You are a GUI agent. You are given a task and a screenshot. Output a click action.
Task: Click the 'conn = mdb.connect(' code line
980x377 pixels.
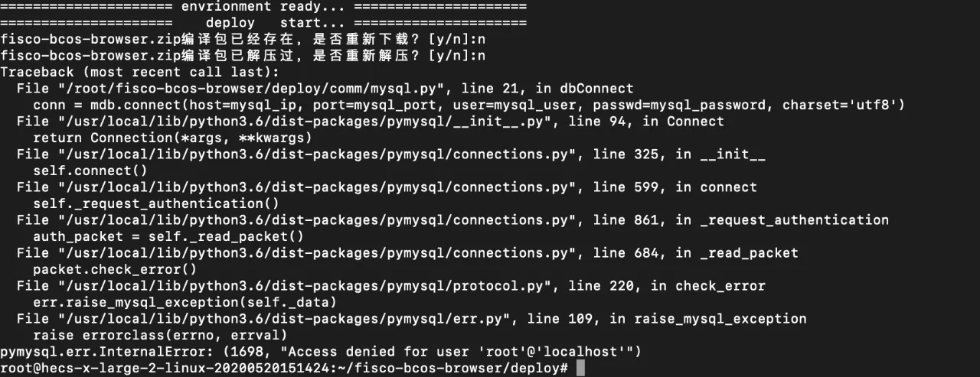point(469,105)
